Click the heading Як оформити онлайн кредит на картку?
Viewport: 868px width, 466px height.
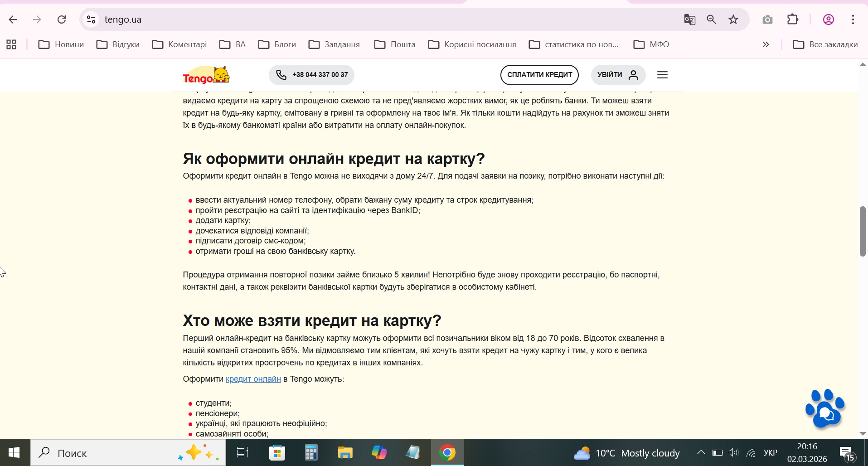(x=334, y=159)
